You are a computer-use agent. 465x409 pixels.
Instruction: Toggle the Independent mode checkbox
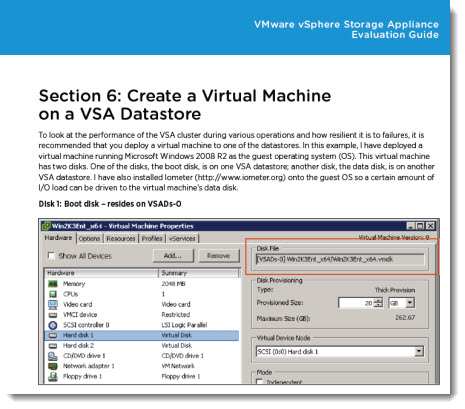point(259,382)
